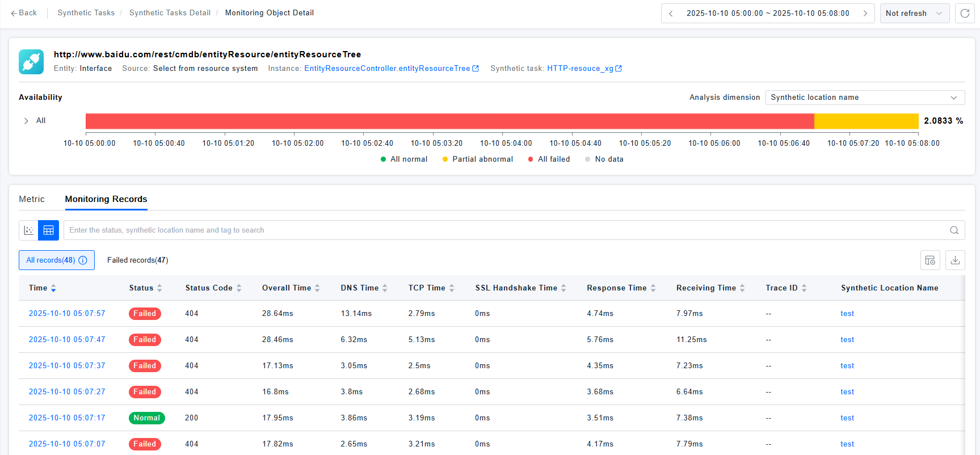The width and height of the screenshot is (980, 455).
Task: Open external link icon next to HTTP-resouce_xg
Action: click(619, 69)
